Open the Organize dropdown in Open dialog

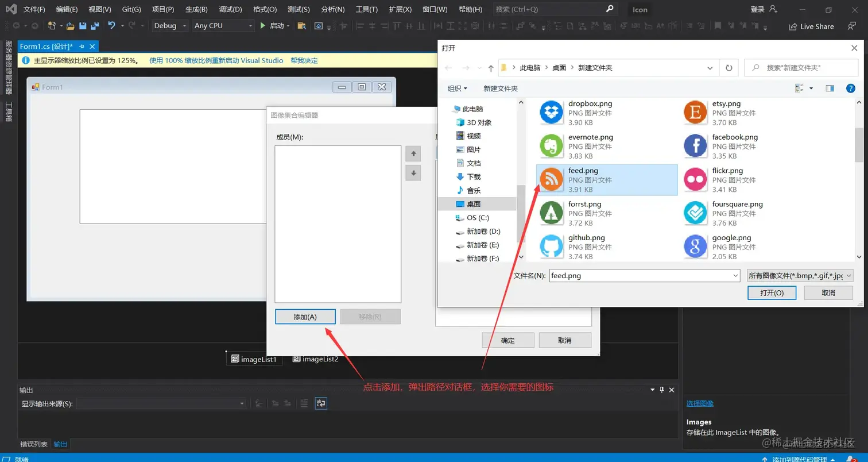458,88
